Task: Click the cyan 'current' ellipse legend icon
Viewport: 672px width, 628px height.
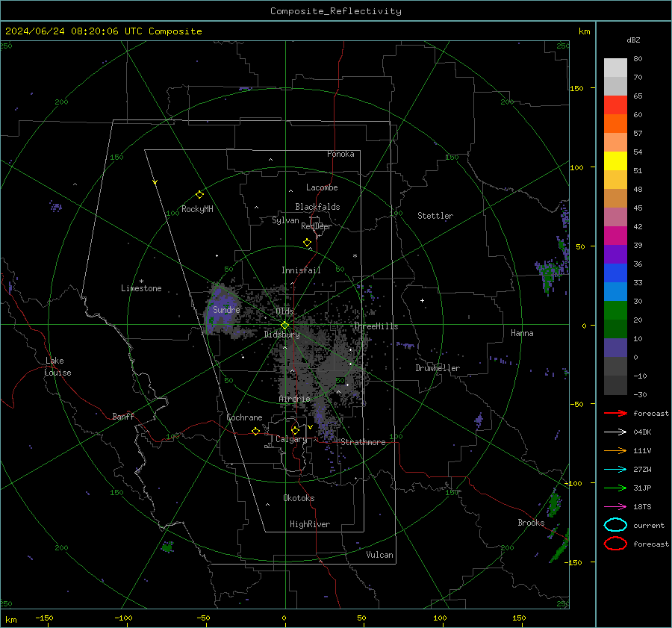Action: [x=615, y=525]
